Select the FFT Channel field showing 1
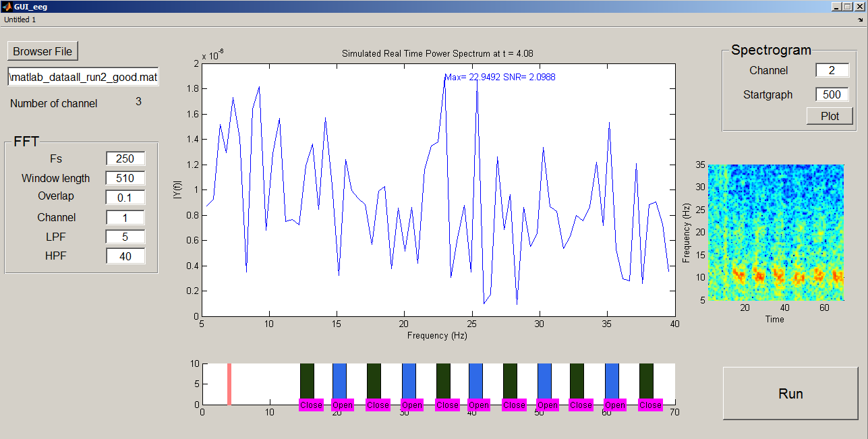The height and width of the screenshot is (439, 868). tap(125, 217)
